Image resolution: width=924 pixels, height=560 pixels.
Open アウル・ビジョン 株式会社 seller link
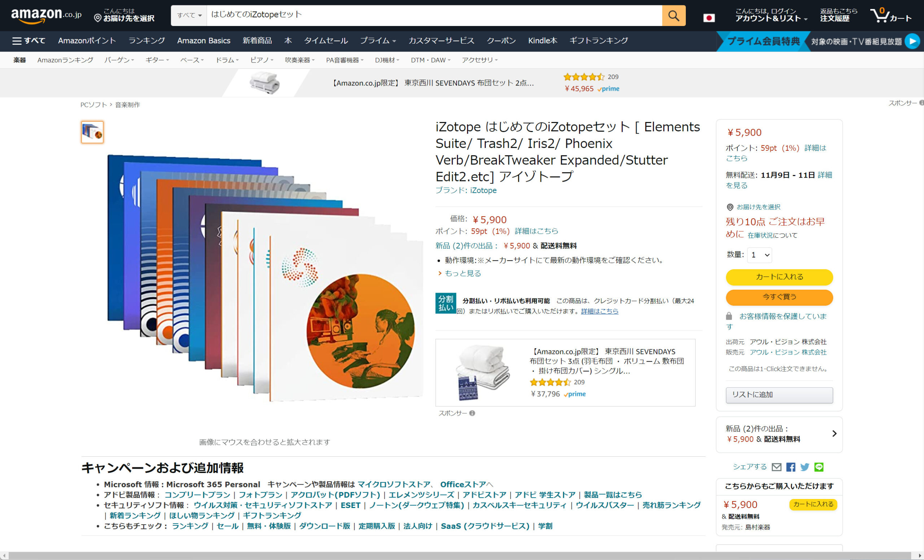788,352
